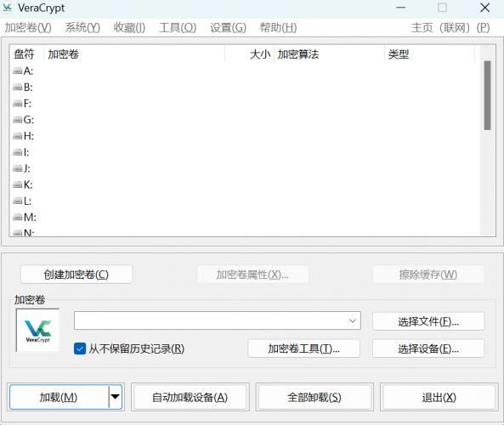
Task: Click the 加载(M) mount button
Action: [59, 397]
